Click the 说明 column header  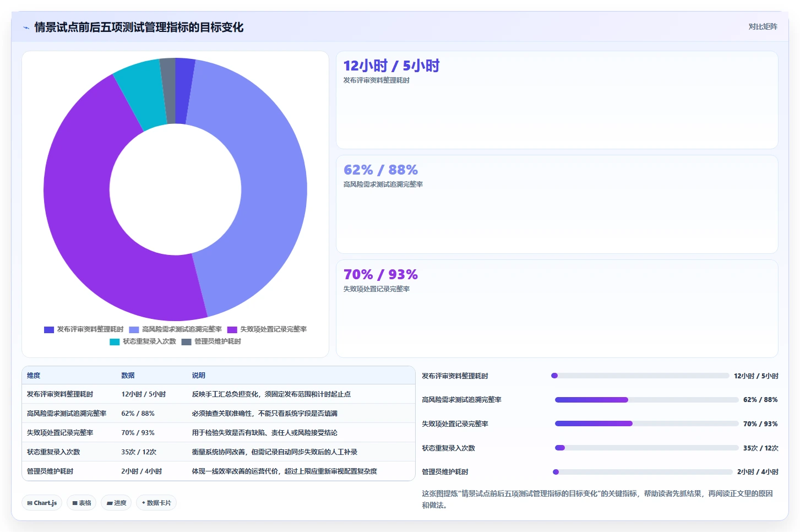point(198,375)
